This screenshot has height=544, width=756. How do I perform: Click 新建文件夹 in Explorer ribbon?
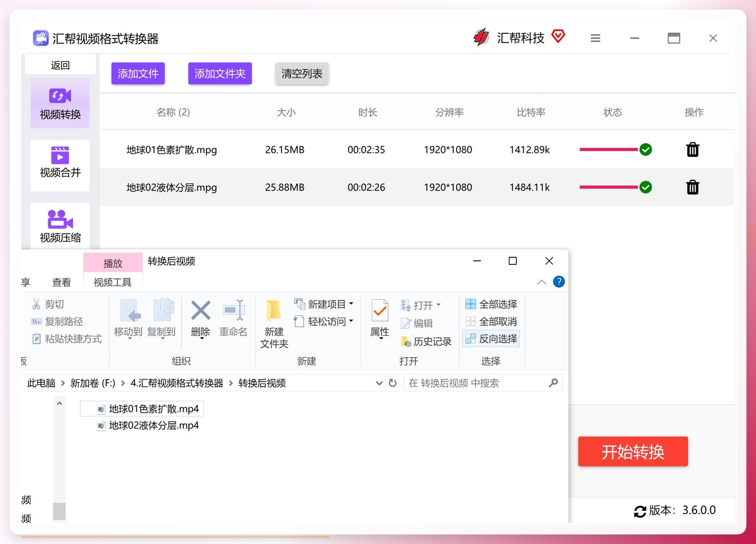coord(274,325)
